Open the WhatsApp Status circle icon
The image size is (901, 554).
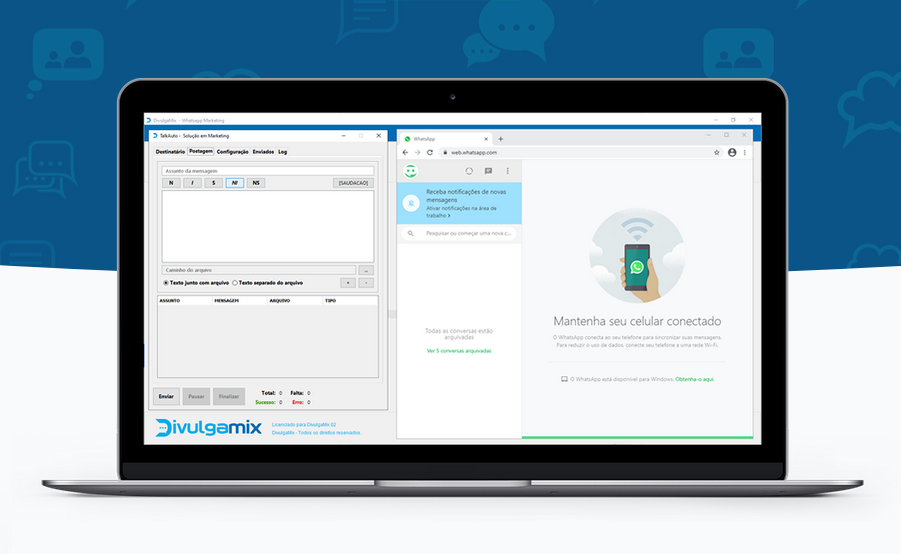point(469,171)
